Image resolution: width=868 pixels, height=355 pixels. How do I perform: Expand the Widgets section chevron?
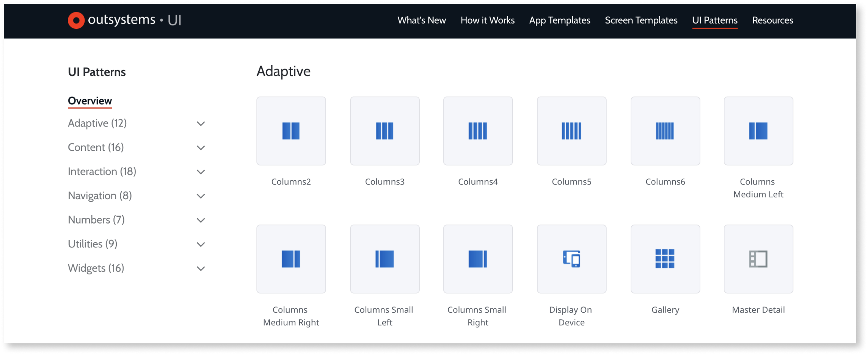pyautogui.click(x=201, y=268)
